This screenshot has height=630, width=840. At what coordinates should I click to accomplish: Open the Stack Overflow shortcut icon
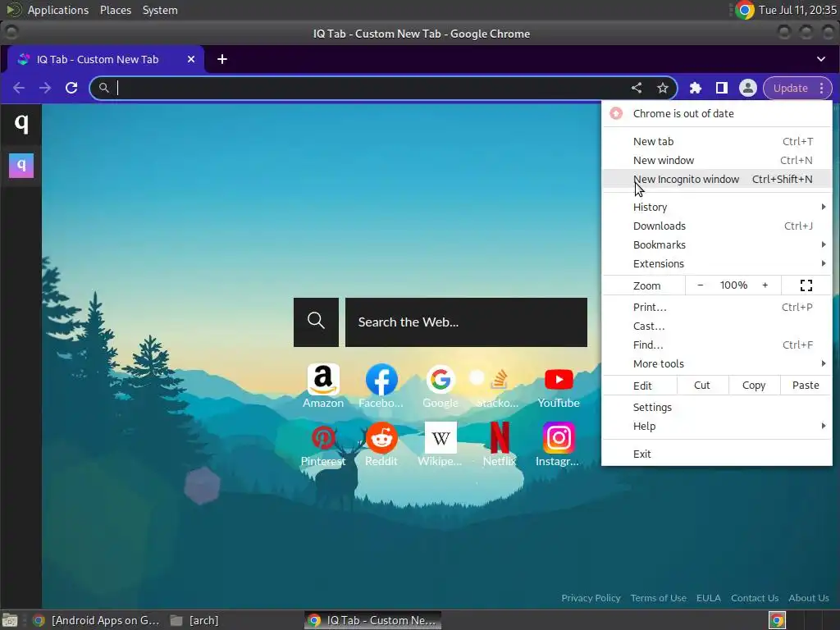coord(499,379)
